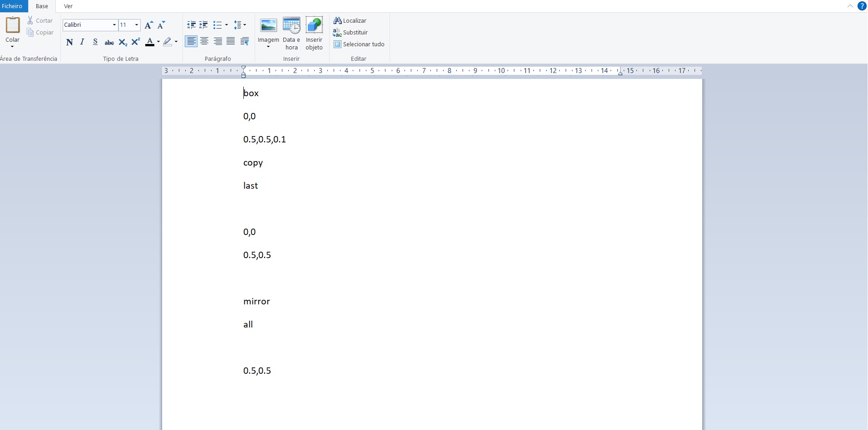
Task: Expand the font size dropdown arrow
Action: [137, 25]
